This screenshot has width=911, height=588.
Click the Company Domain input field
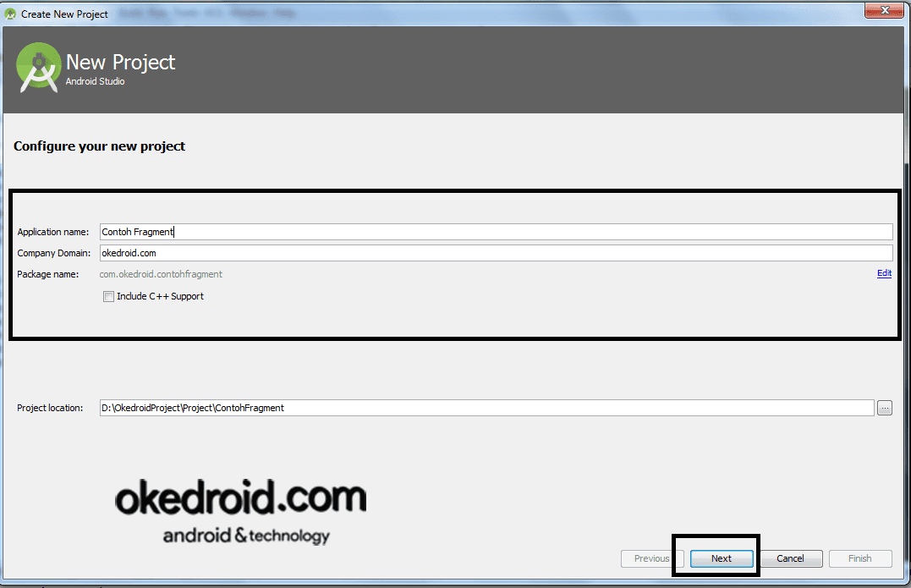(x=496, y=253)
